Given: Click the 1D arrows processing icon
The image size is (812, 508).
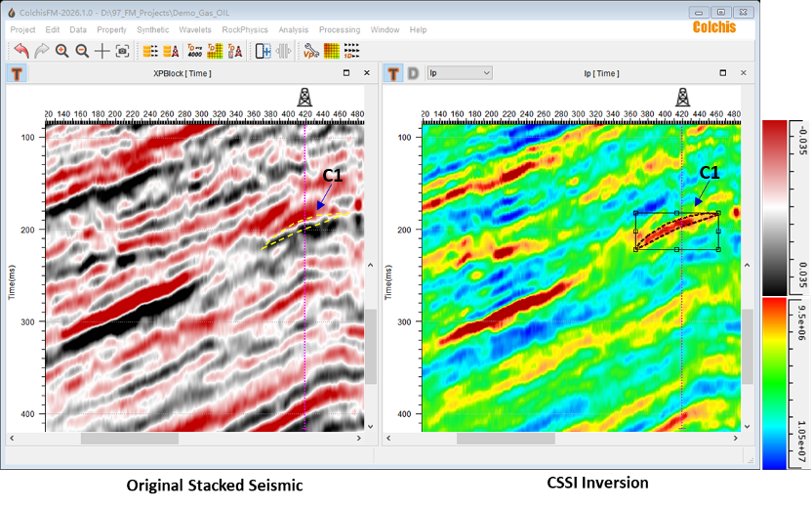Looking at the screenshot, I should click(351, 51).
